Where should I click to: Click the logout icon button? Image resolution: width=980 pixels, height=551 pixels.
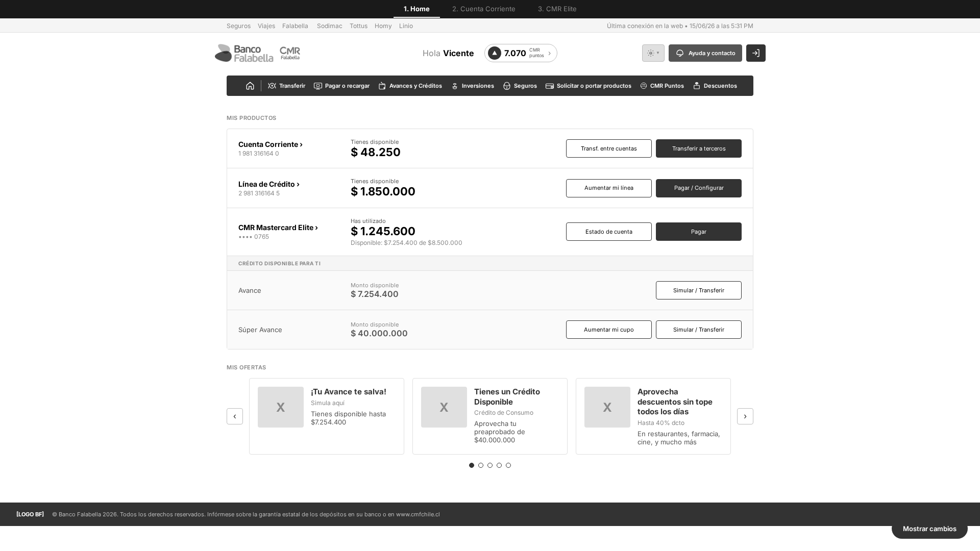[756, 53]
